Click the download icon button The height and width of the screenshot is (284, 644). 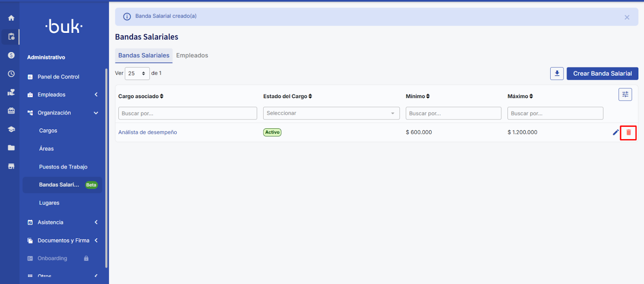tap(557, 74)
